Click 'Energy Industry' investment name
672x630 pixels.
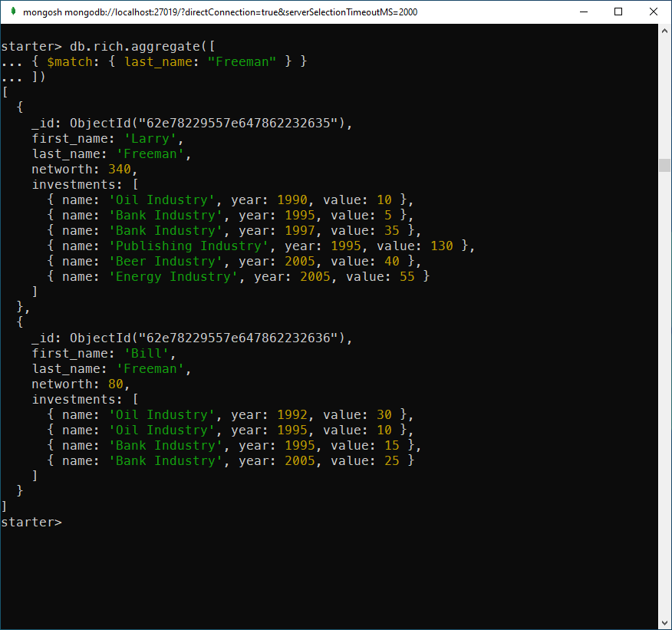[173, 277]
